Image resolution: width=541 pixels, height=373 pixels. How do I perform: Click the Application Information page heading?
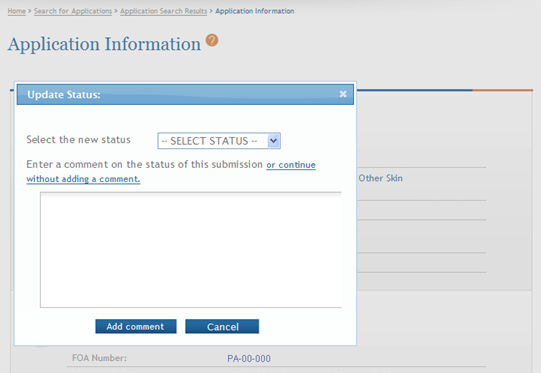click(x=104, y=44)
